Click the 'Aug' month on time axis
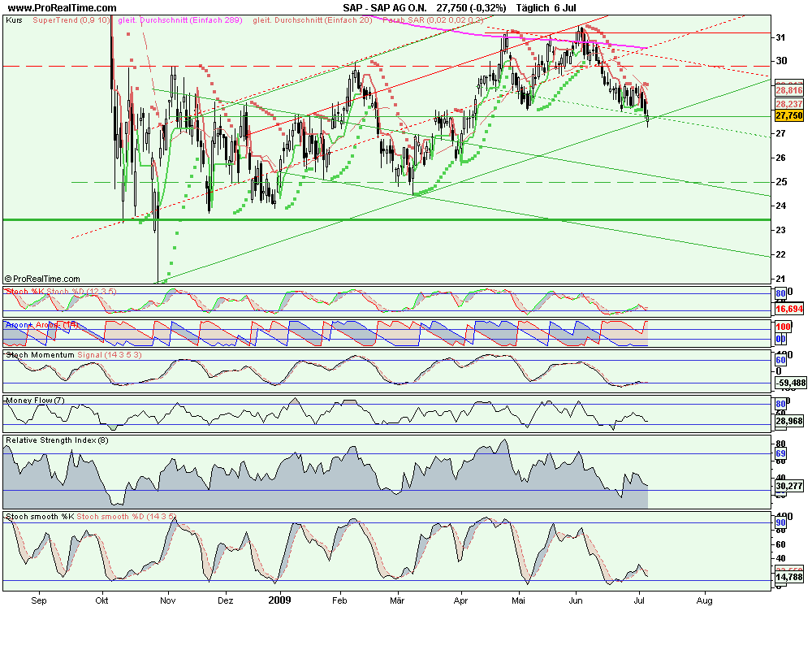 (704, 600)
